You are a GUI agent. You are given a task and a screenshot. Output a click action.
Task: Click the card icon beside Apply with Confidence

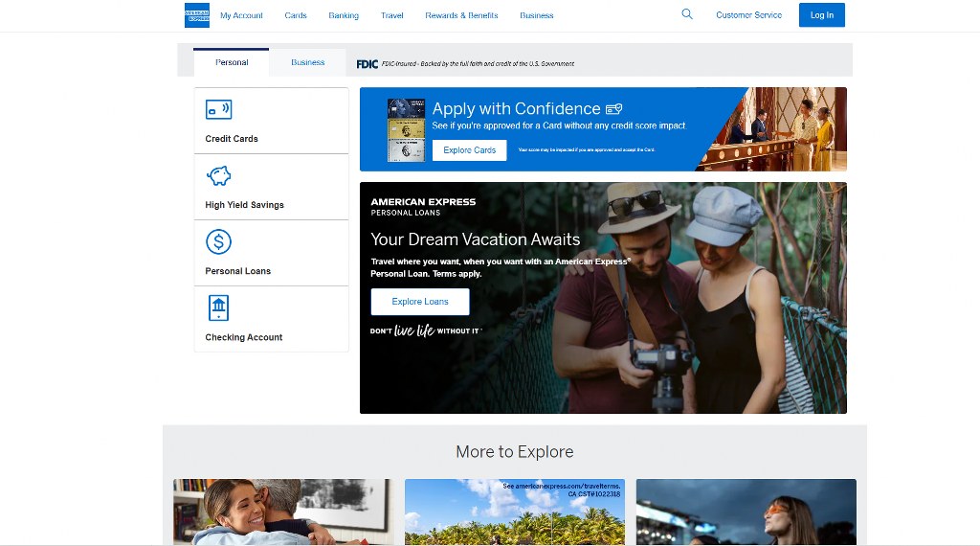tap(613, 109)
